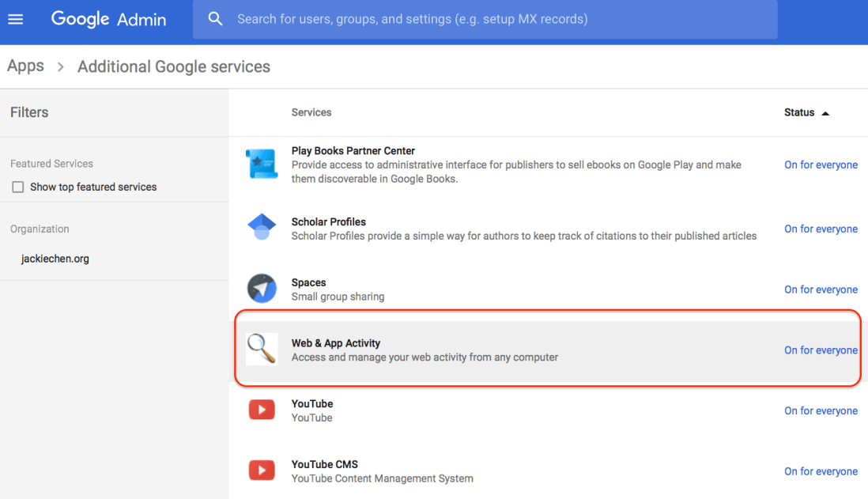This screenshot has height=499, width=868.
Task: Click the YouTube CMS icon
Action: [x=261, y=471]
